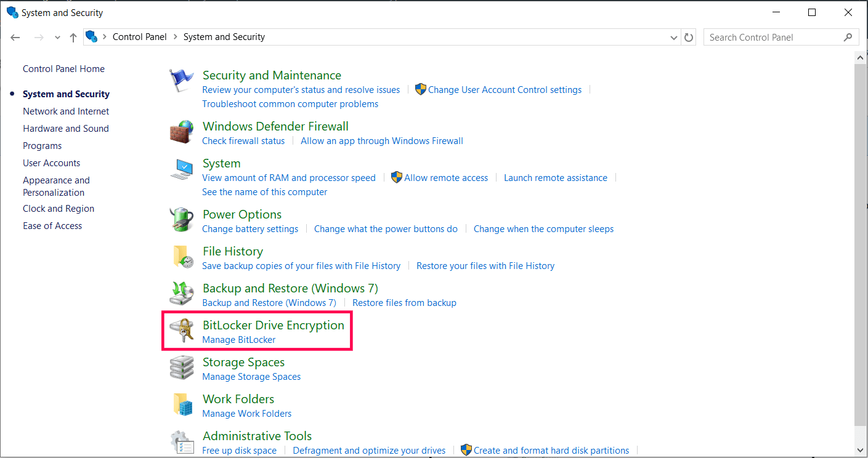Click Free up disk space
Image resolution: width=868 pixels, height=458 pixels.
point(240,451)
